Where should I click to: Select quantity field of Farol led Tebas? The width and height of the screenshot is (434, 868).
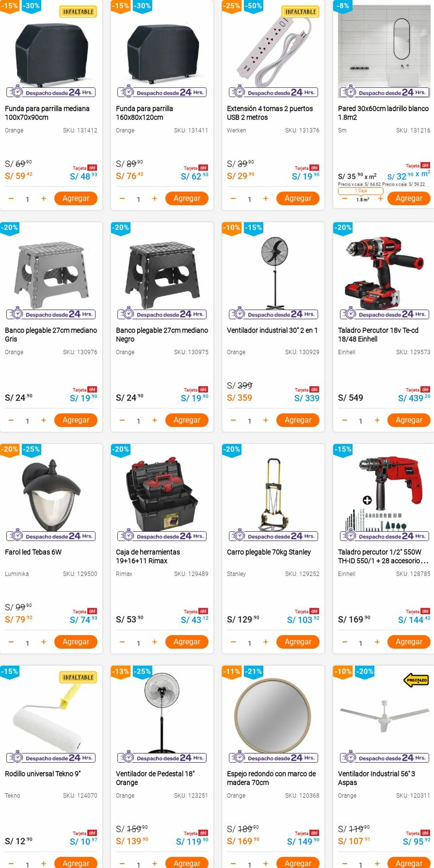click(27, 643)
